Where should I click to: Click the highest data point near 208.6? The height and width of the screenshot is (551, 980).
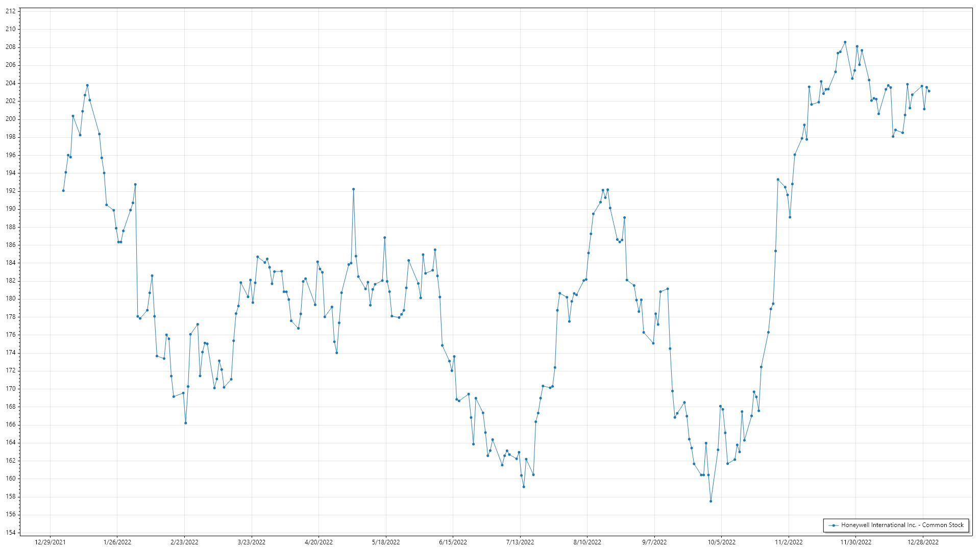pyautogui.click(x=845, y=42)
